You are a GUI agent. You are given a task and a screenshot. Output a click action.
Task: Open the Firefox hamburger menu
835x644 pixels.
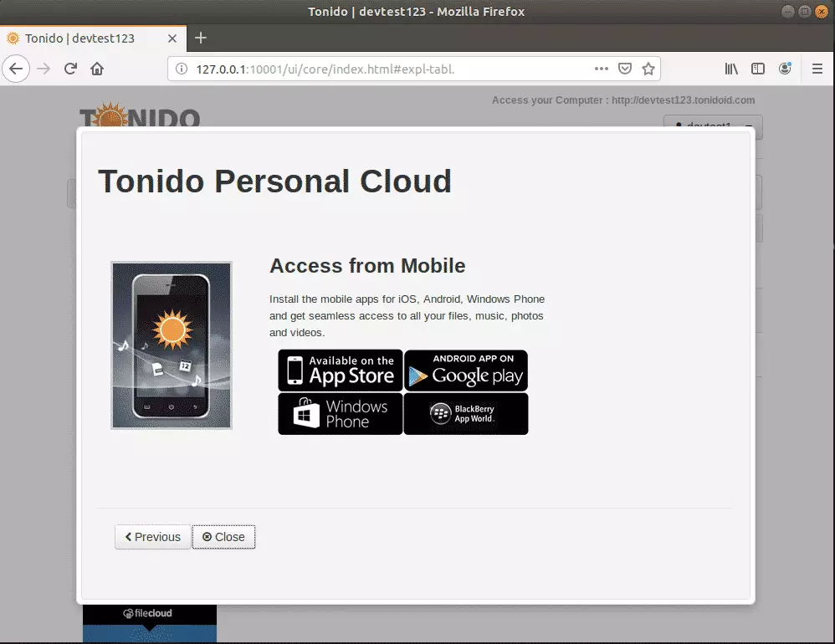click(817, 69)
